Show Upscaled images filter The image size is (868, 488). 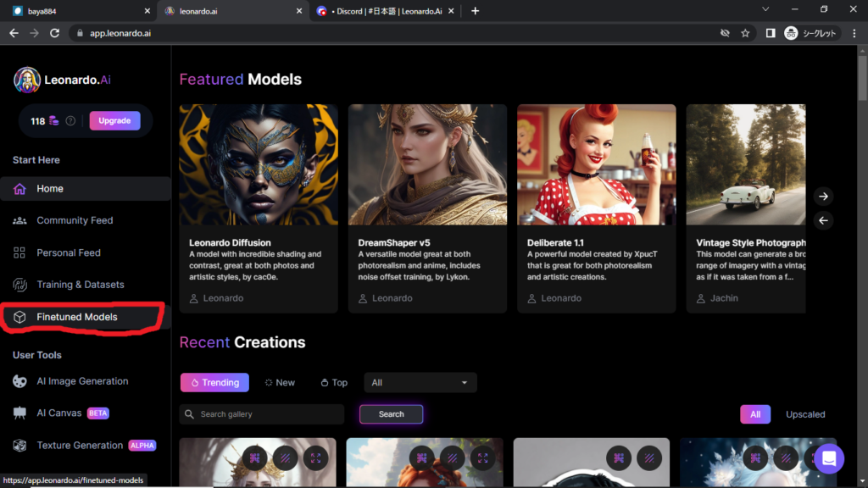(x=804, y=414)
